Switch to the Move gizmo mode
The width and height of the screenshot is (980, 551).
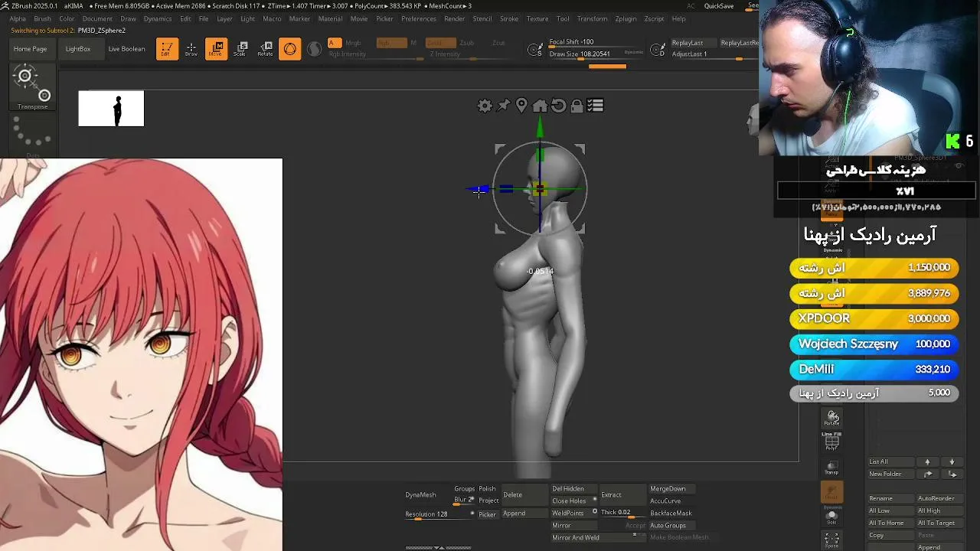point(216,49)
